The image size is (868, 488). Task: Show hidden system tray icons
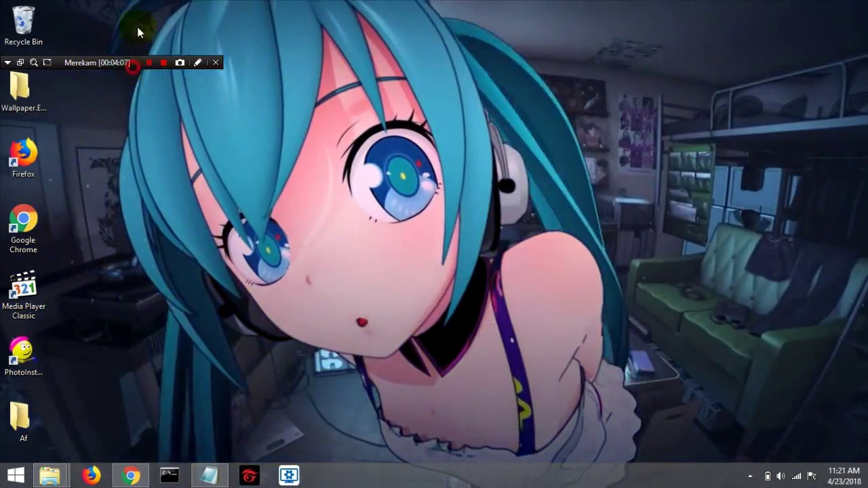[x=750, y=476]
